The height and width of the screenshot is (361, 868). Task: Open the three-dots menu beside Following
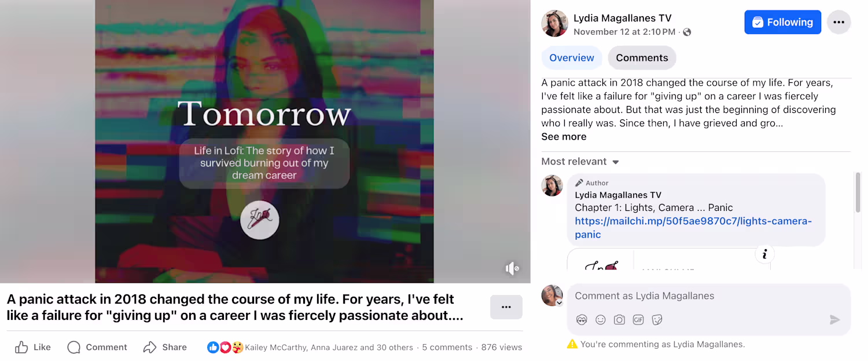[x=839, y=23]
